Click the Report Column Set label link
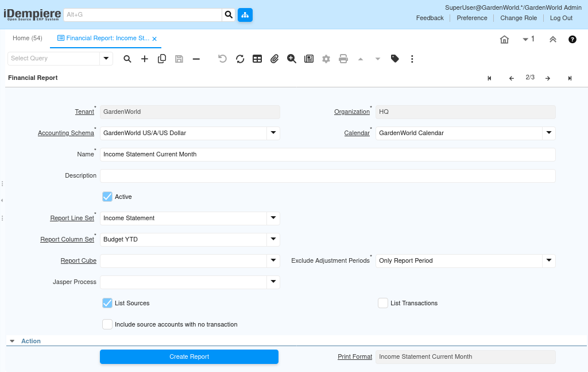 [67, 239]
